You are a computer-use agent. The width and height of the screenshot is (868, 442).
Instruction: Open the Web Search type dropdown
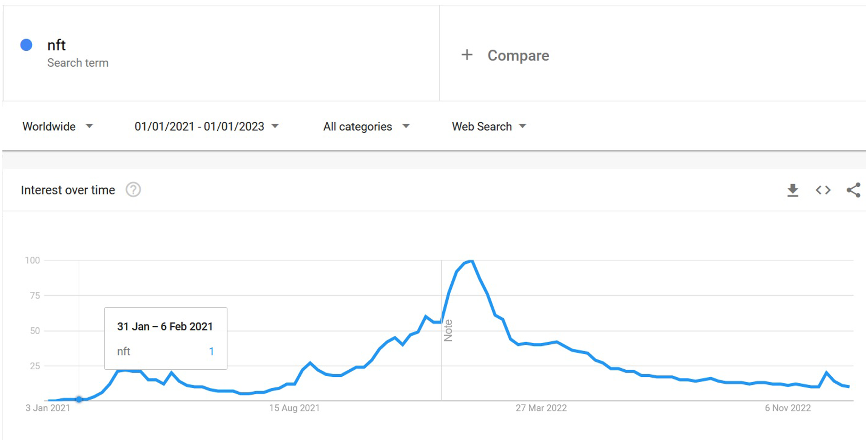(489, 126)
